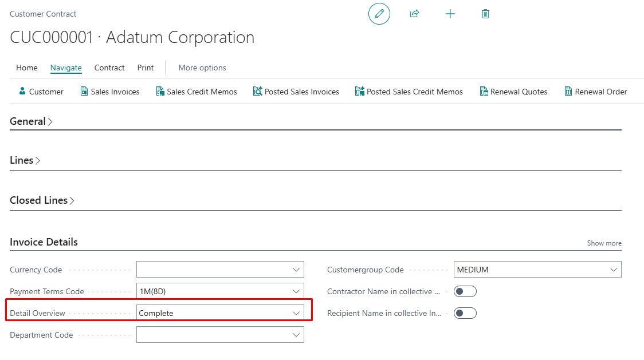Switch to the Contract menu tab
Image resolution: width=644 pixels, height=360 pixels.
pyautogui.click(x=109, y=68)
